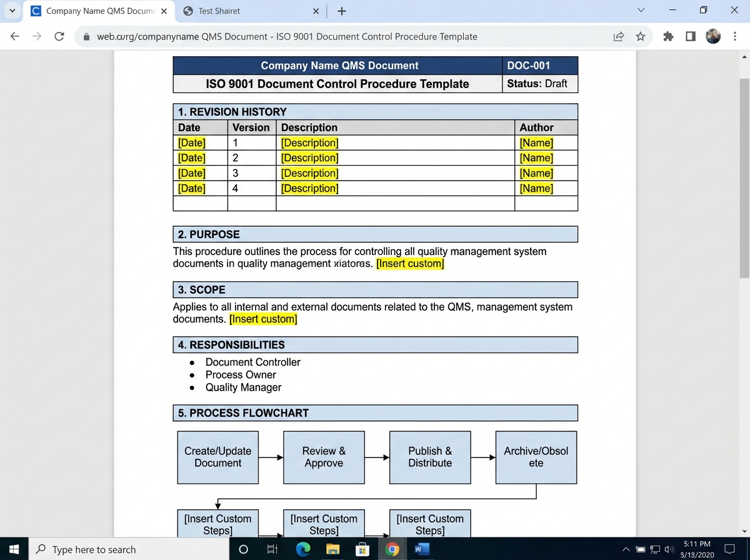Screen dimensions: 750x560
Task: Select the Company Name QMS Document tab
Action: (x=99, y=11)
